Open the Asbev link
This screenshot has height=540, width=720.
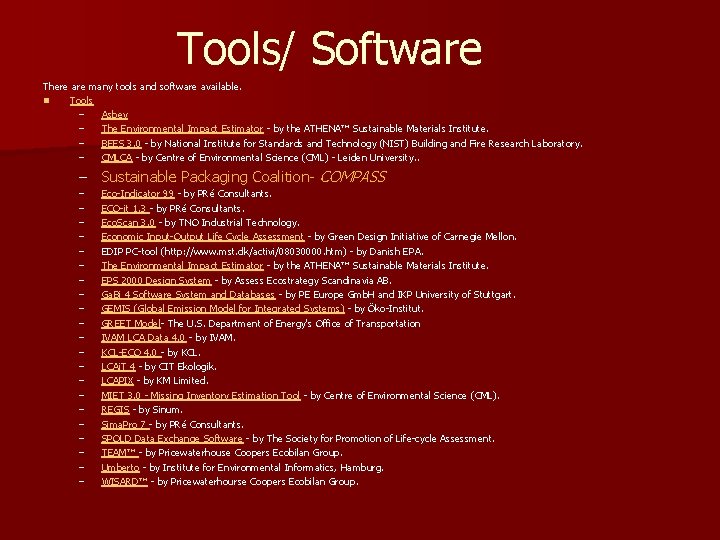point(114,115)
